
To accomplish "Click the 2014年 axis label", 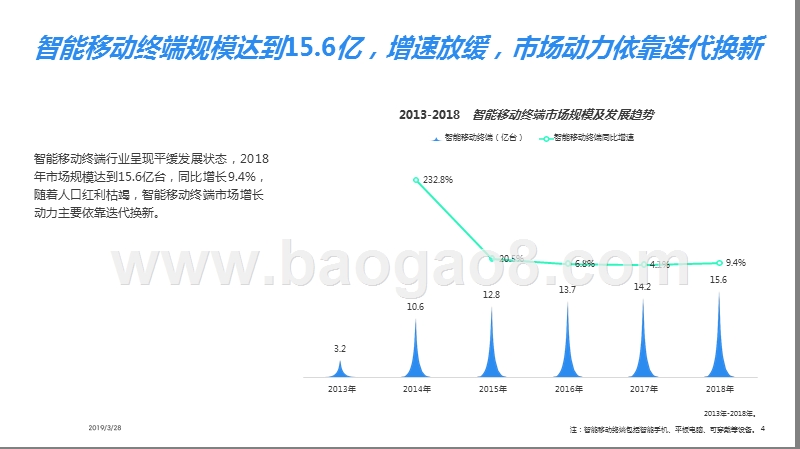I will (x=417, y=389).
